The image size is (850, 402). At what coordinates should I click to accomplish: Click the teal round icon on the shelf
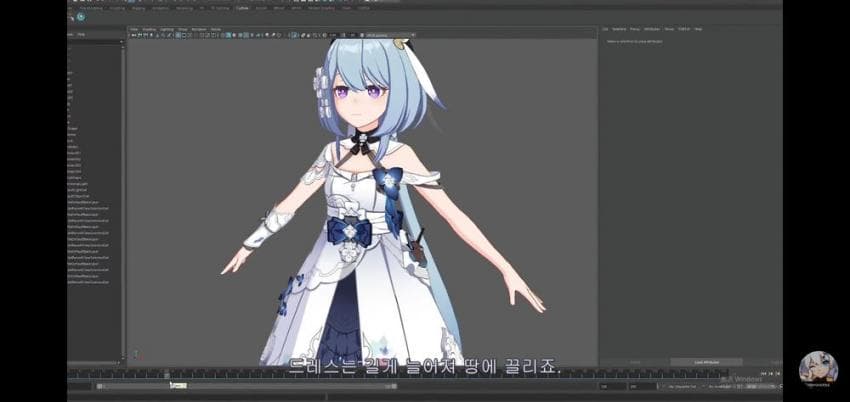point(80,17)
